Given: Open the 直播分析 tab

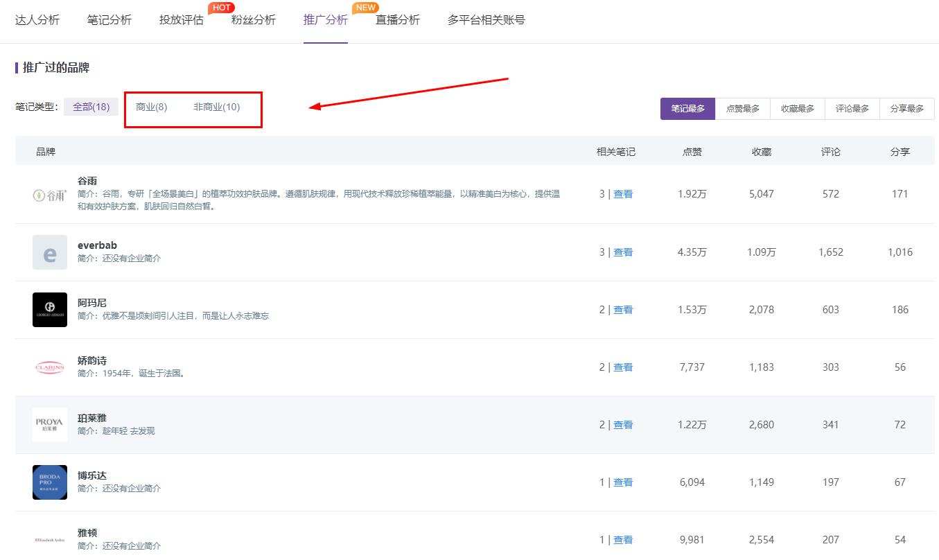Looking at the screenshot, I should 398,20.
